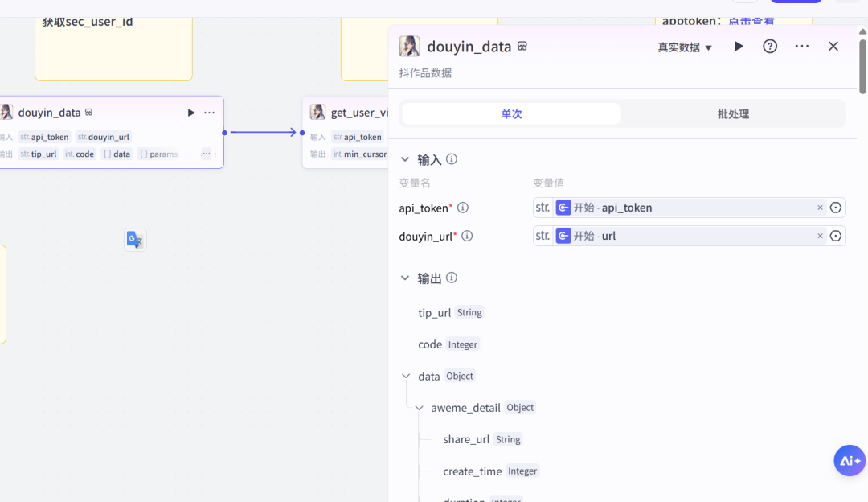Collapse the data Object output
Image resolution: width=868 pixels, height=502 pixels.
(406, 376)
